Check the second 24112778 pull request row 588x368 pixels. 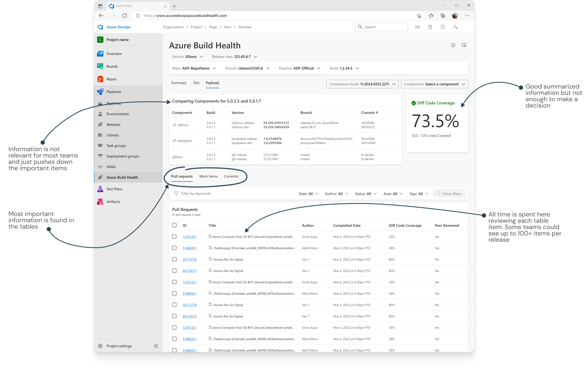tap(174, 305)
